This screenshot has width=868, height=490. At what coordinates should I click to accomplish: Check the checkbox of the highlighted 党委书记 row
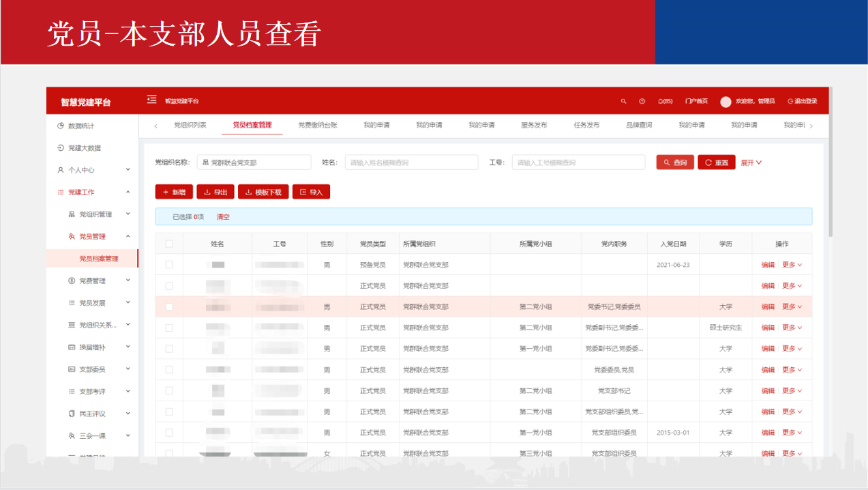(169, 307)
